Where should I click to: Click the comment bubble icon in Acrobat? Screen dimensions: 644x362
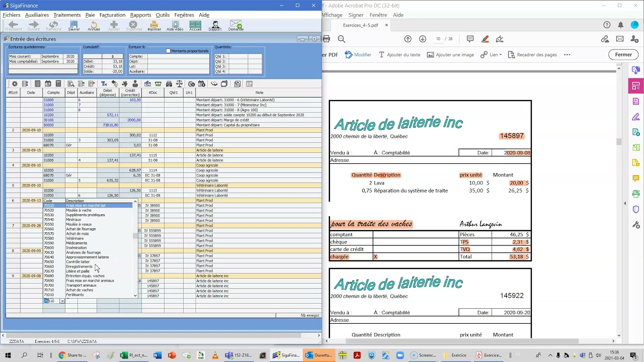pyautogui.click(x=470, y=39)
